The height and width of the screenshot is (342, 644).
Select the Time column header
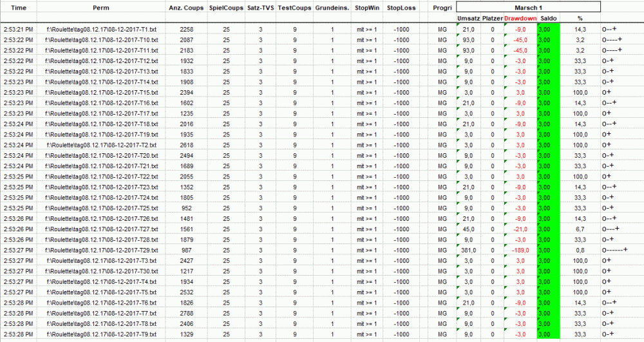point(19,8)
